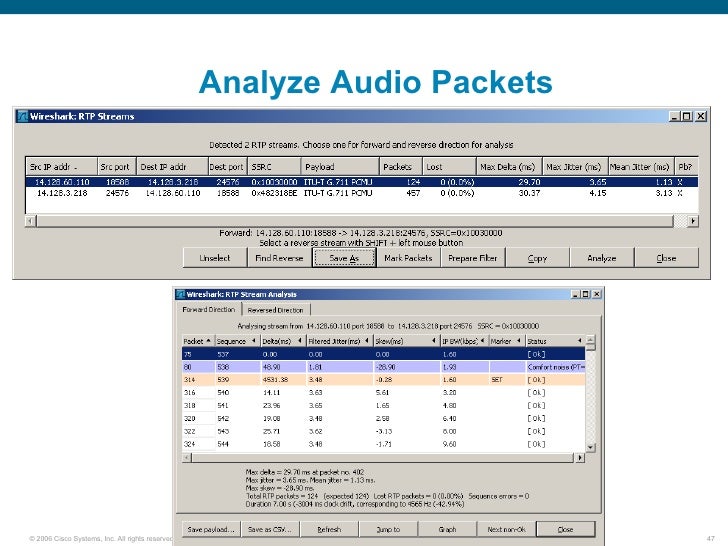This screenshot has width=728, height=546.
Task: Minimize the RTP Streams window
Action: 675,116
